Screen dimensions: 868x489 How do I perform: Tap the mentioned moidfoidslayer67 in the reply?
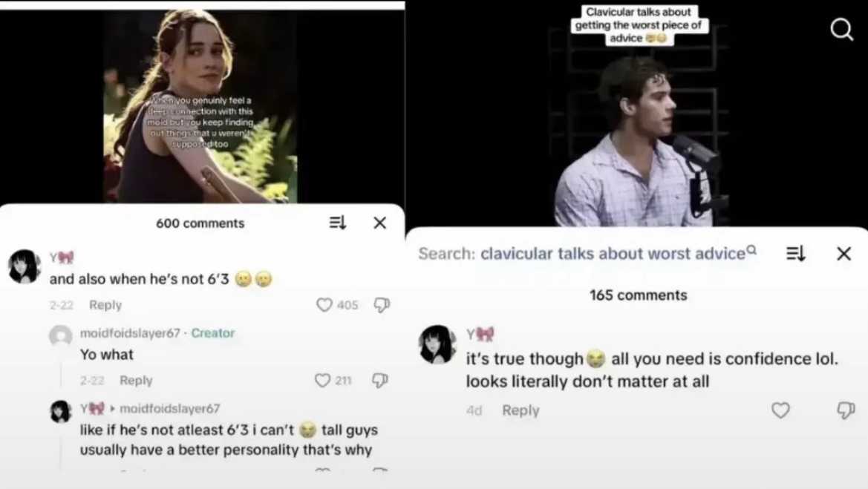170,409
